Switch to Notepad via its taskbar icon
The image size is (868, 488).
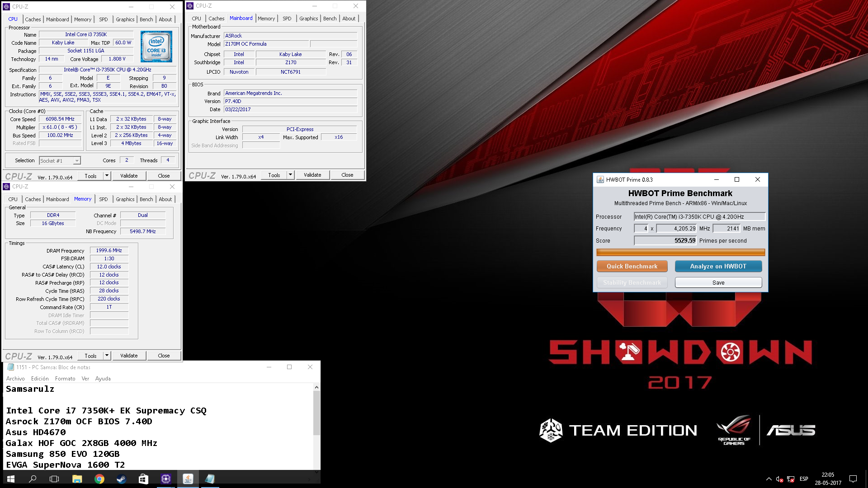point(210,479)
